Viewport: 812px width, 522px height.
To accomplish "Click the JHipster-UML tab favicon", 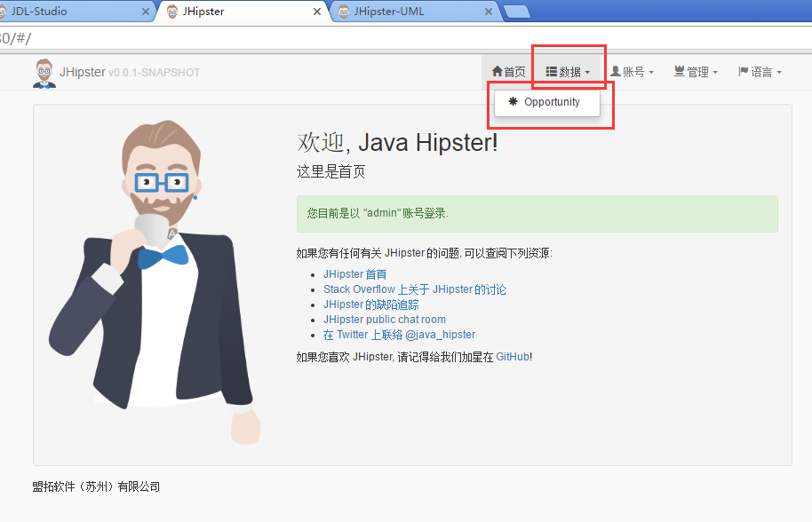I will pyautogui.click(x=344, y=12).
